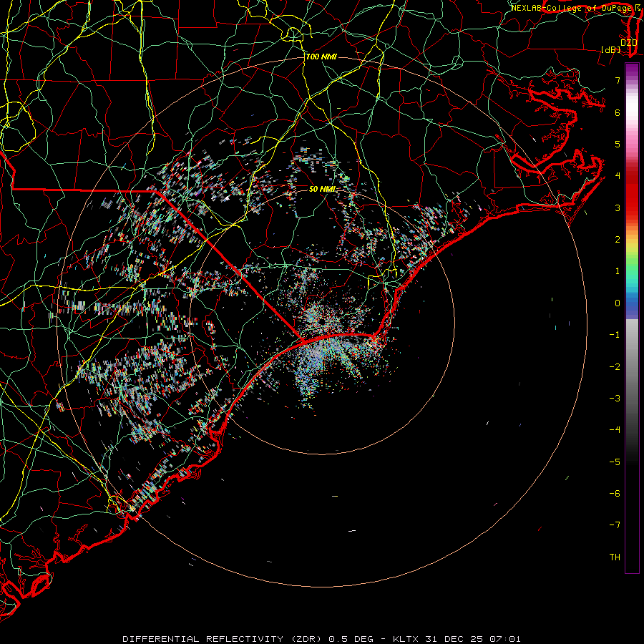Click the "100 NMI" range ring label

point(321,57)
